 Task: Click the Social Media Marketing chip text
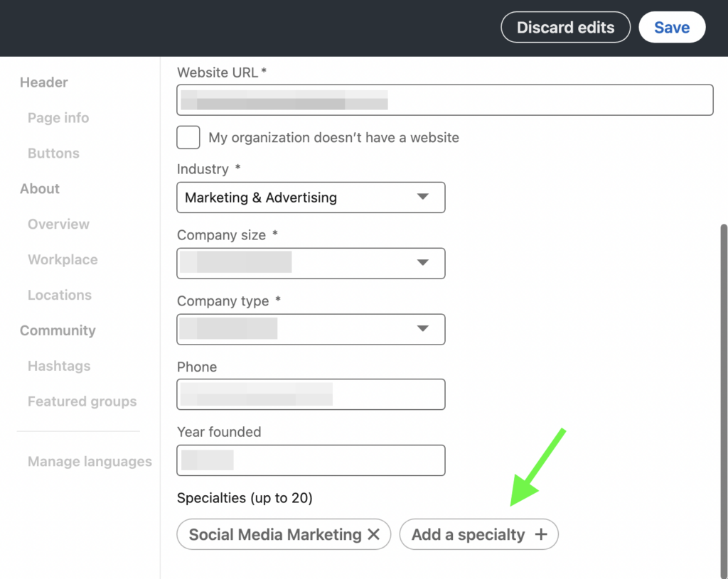(275, 534)
